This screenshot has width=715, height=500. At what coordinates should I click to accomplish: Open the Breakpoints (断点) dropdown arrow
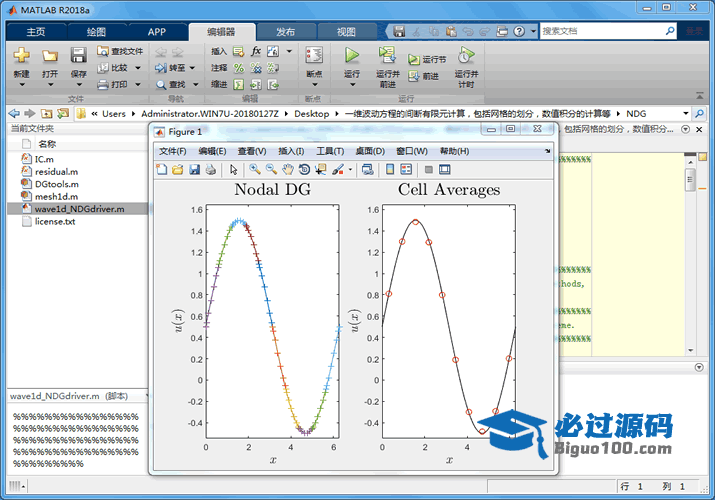click(x=314, y=84)
